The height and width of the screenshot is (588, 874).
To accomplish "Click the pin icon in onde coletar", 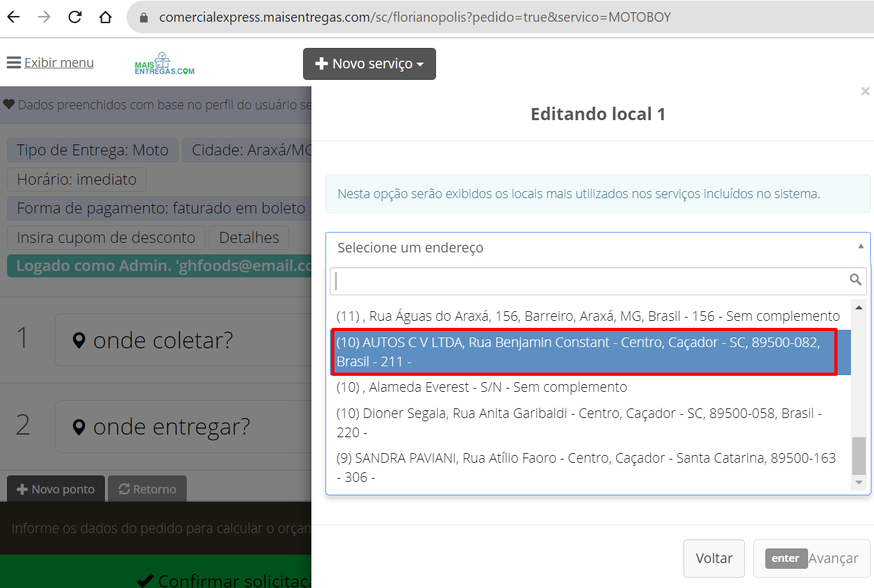I will point(79,341).
